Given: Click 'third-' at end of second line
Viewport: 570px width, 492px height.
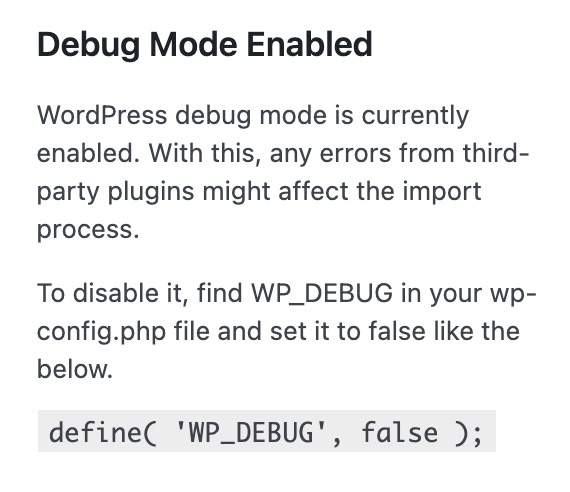Looking at the screenshot, I should [496, 153].
